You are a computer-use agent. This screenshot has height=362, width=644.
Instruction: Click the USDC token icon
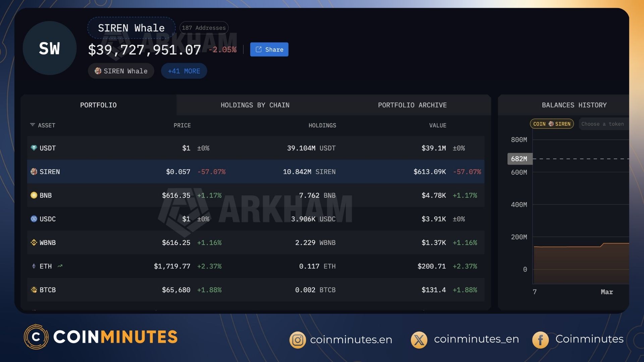[x=34, y=219]
